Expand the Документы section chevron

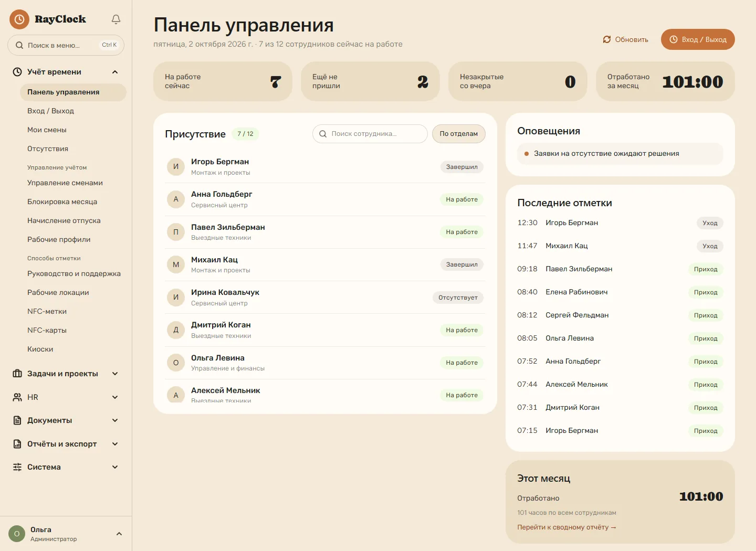tap(115, 420)
